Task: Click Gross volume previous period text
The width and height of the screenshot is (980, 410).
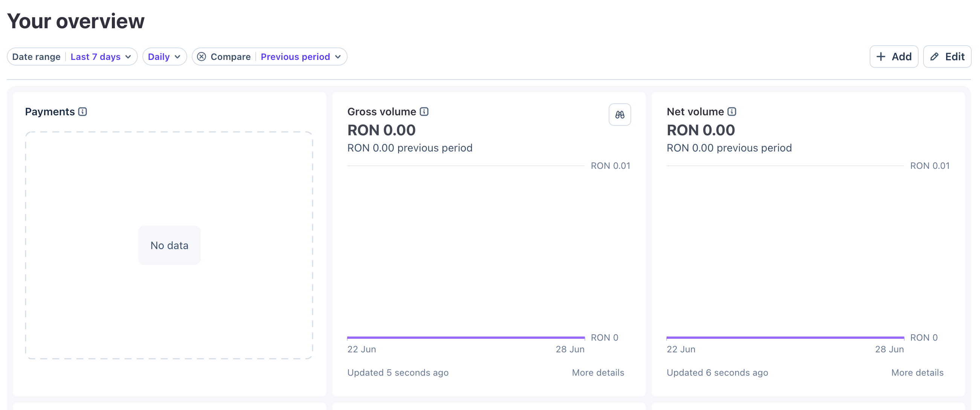Action: point(410,148)
